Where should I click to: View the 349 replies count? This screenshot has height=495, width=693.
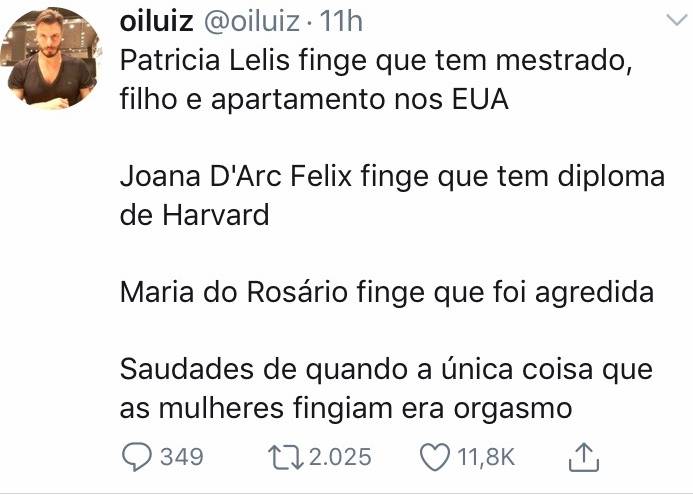pyautogui.click(x=182, y=457)
